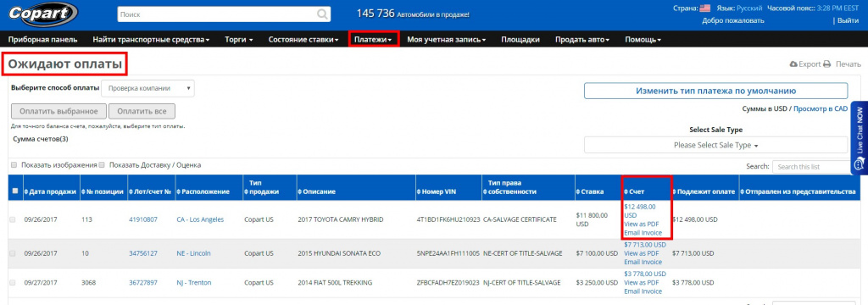Click the Выйти logout link
868x305 pixels.
point(848,20)
